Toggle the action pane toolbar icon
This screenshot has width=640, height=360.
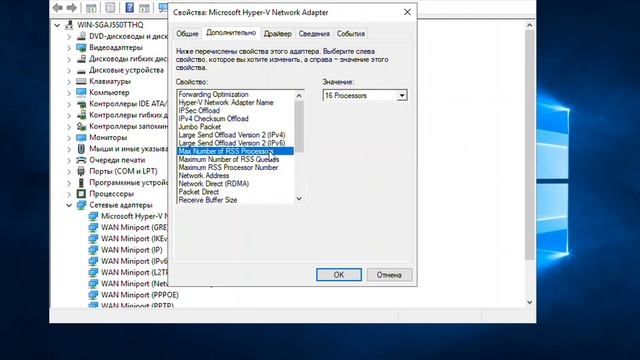click(x=144, y=8)
